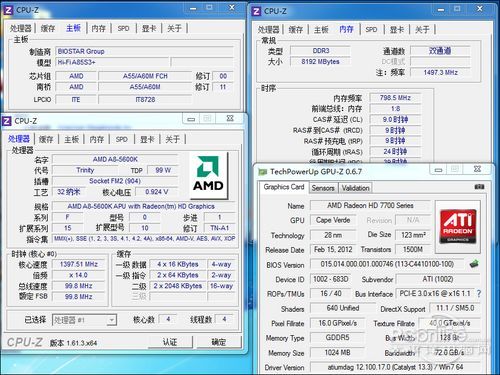Click the manufacturer field BIOSTAR Group

pos(144,51)
